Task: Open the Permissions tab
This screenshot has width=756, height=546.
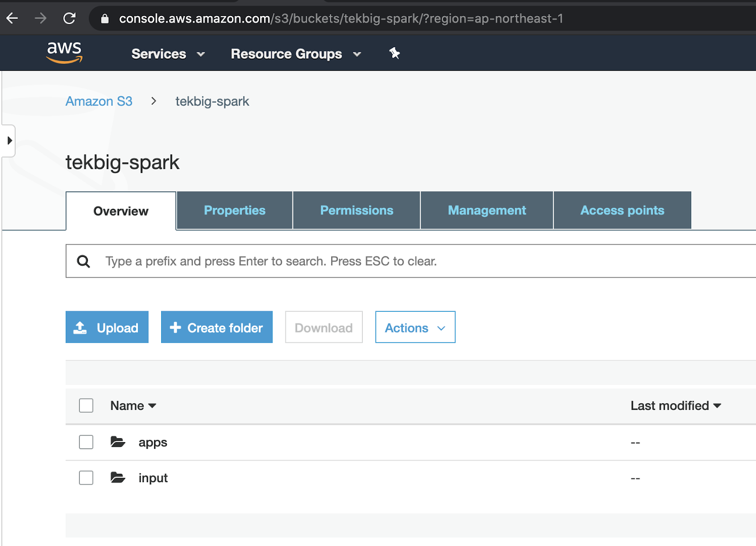Action: click(357, 211)
